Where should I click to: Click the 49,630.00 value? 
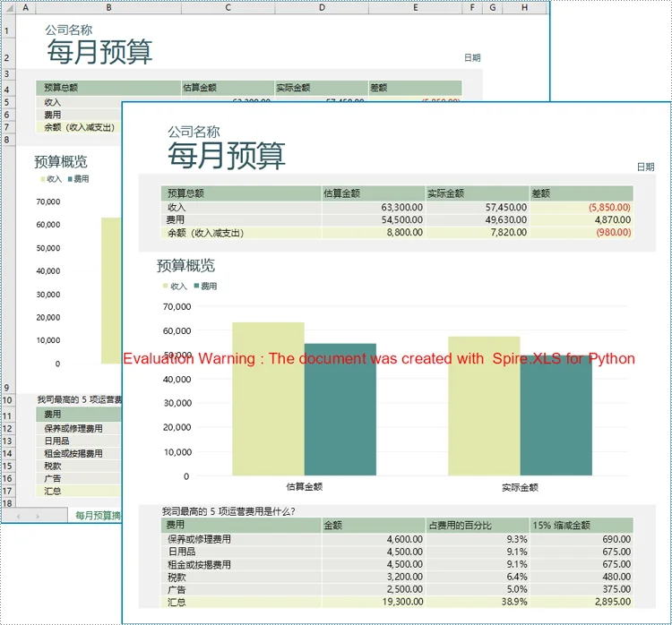click(505, 219)
